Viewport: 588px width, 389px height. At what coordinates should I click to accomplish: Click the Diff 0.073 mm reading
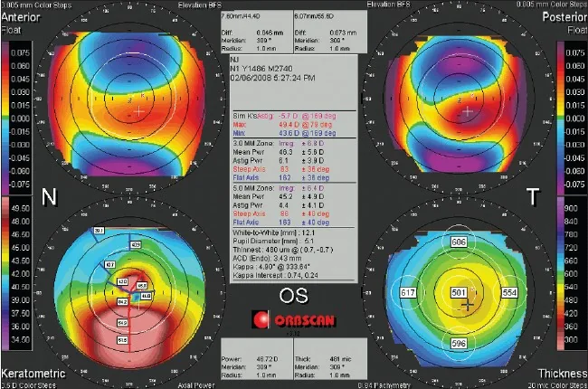[326, 33]
